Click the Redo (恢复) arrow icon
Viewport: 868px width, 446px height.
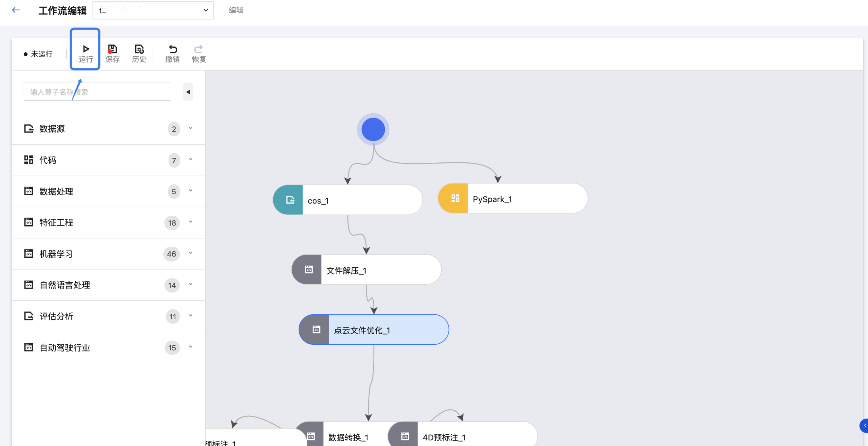(x=199, y=49)
